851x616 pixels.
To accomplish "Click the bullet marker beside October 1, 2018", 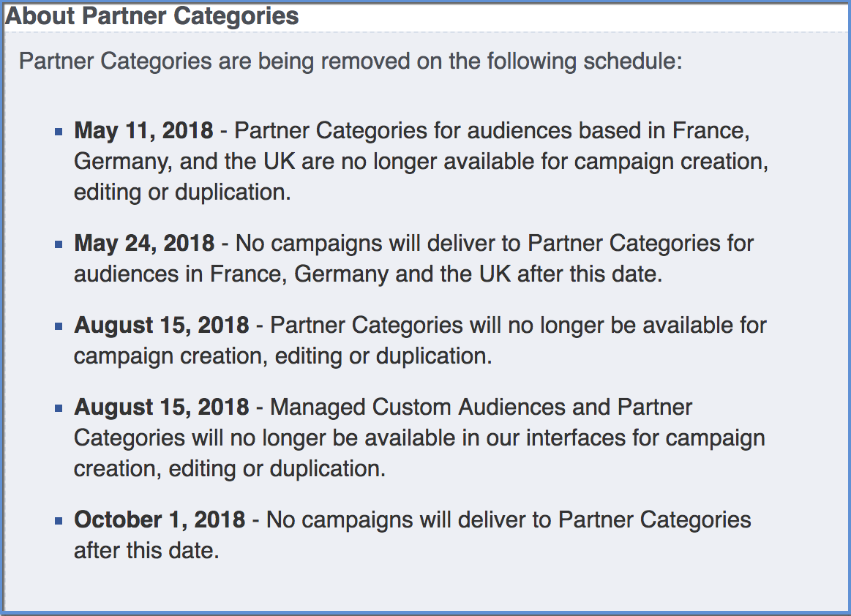I will pyautogui.click(x=59, y=521).
